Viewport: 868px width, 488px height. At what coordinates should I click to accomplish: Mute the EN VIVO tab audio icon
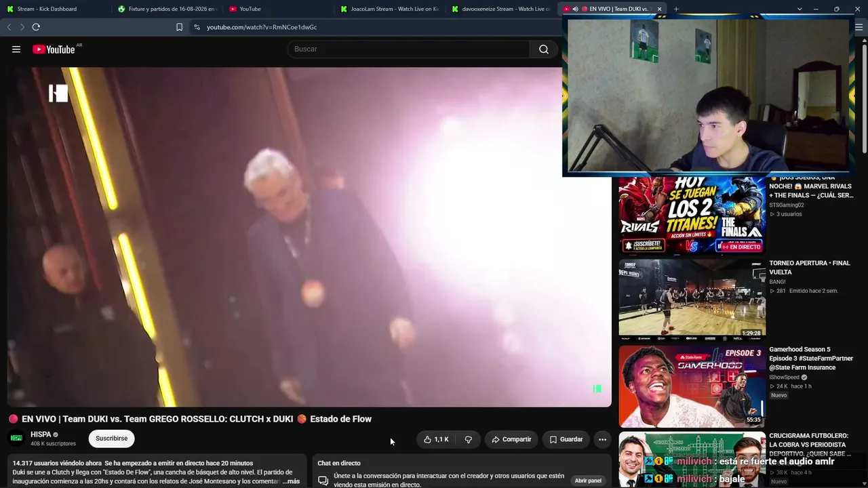point(575,9)
